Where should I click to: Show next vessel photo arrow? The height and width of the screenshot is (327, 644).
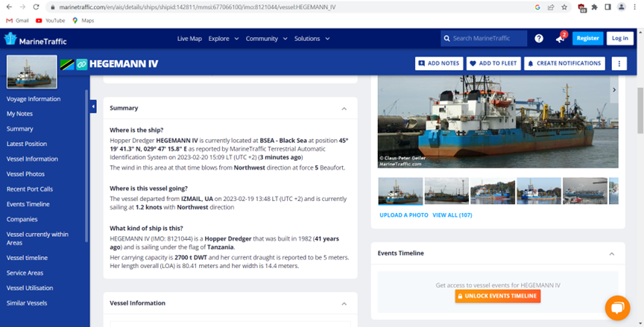[614, 90]
